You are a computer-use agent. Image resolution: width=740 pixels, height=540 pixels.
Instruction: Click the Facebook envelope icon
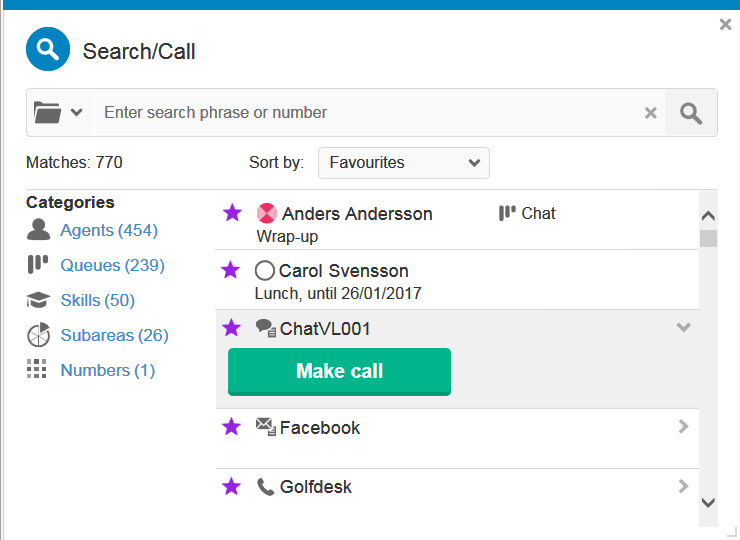pyautogui.click(x=265, y=427)
